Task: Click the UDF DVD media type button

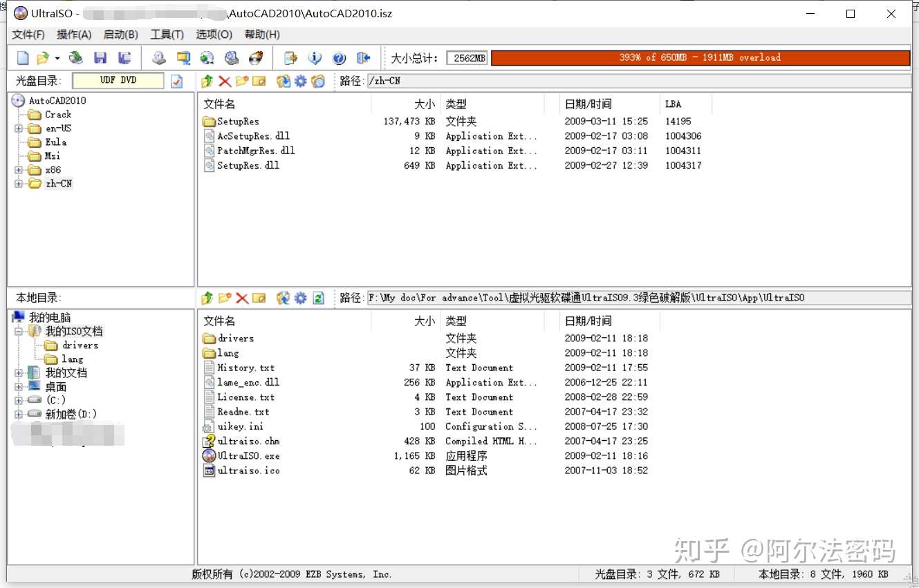Action: pos(118,81)
